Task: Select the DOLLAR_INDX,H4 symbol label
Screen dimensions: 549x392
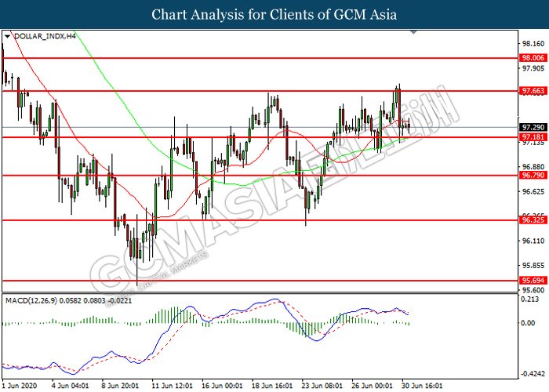Action: tap(45, 36)
